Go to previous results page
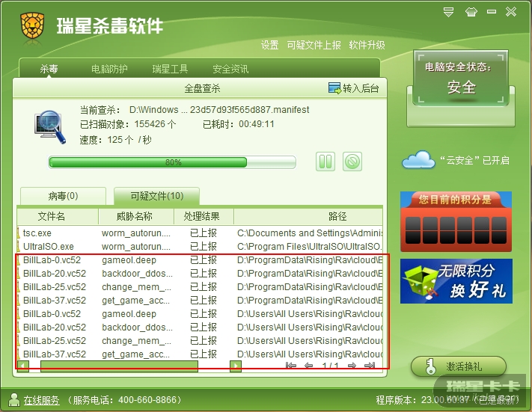Screen dimensions: 532x412 point(308,366)
